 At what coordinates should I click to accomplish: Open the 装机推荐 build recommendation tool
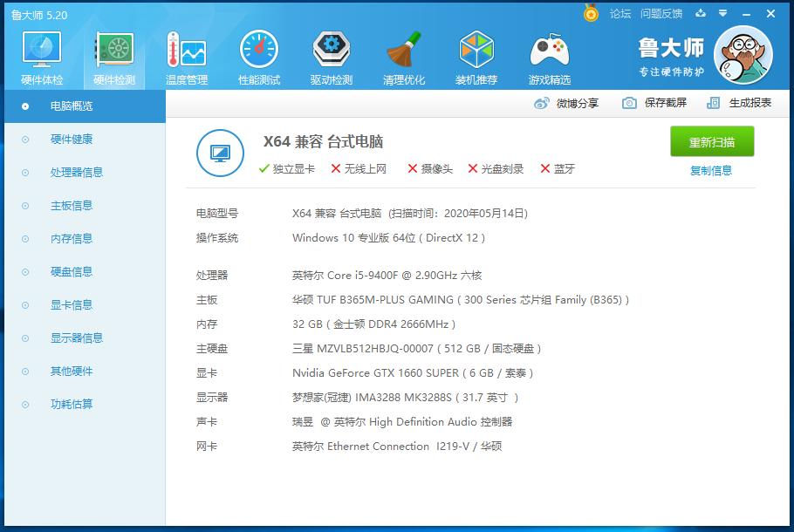[x=476, y=55]
